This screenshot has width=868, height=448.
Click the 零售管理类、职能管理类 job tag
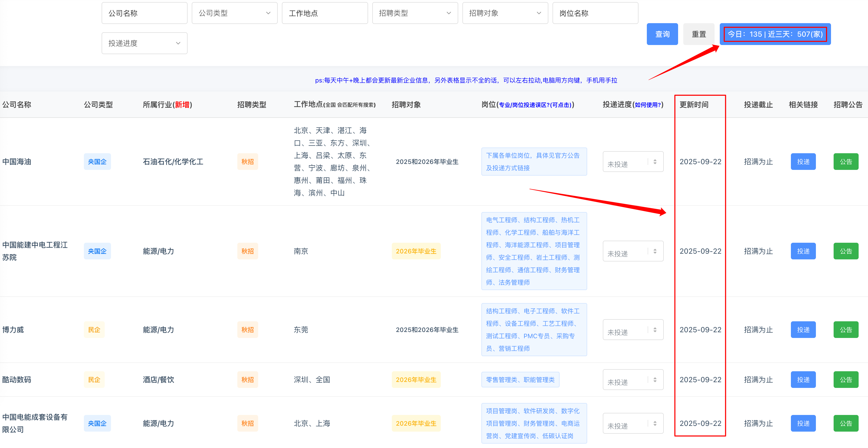point(520,379)
